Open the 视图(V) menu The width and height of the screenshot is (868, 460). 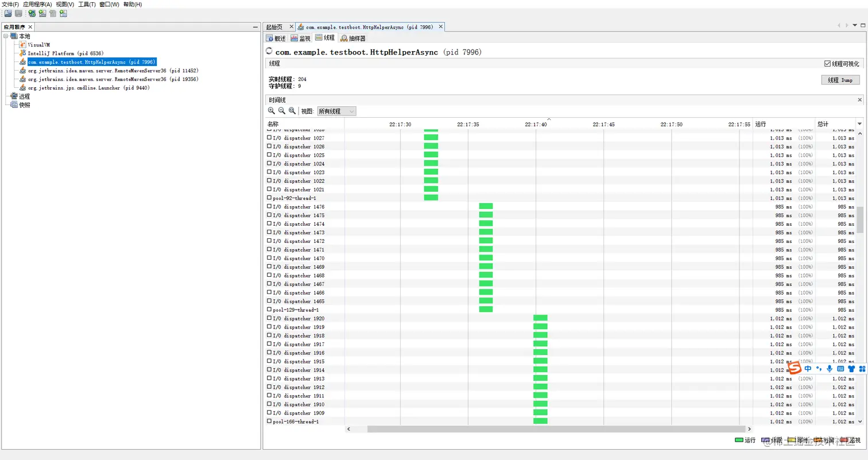coord(65,4)
